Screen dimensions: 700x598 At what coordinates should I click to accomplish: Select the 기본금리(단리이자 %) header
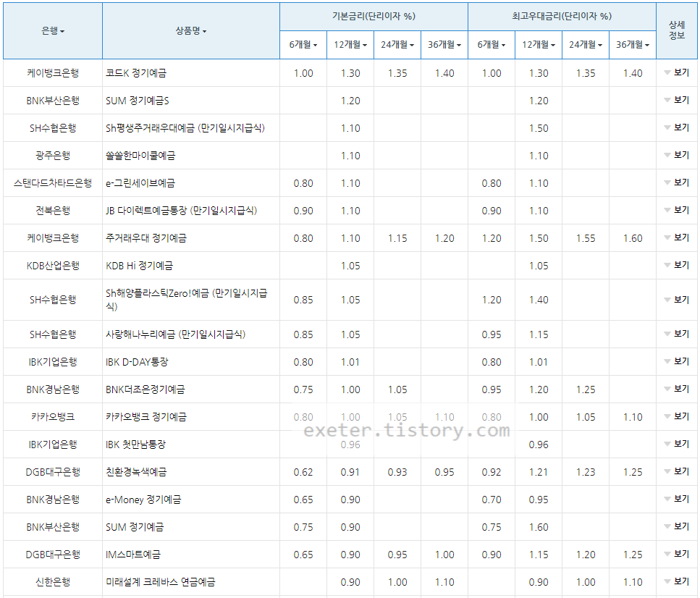[374, 17]
